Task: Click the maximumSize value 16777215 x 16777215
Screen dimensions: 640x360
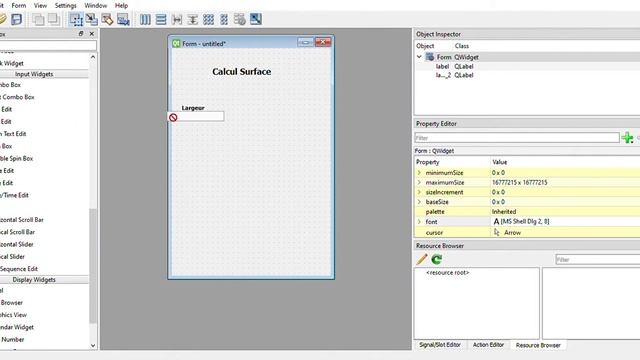Action: coord(519,182)
